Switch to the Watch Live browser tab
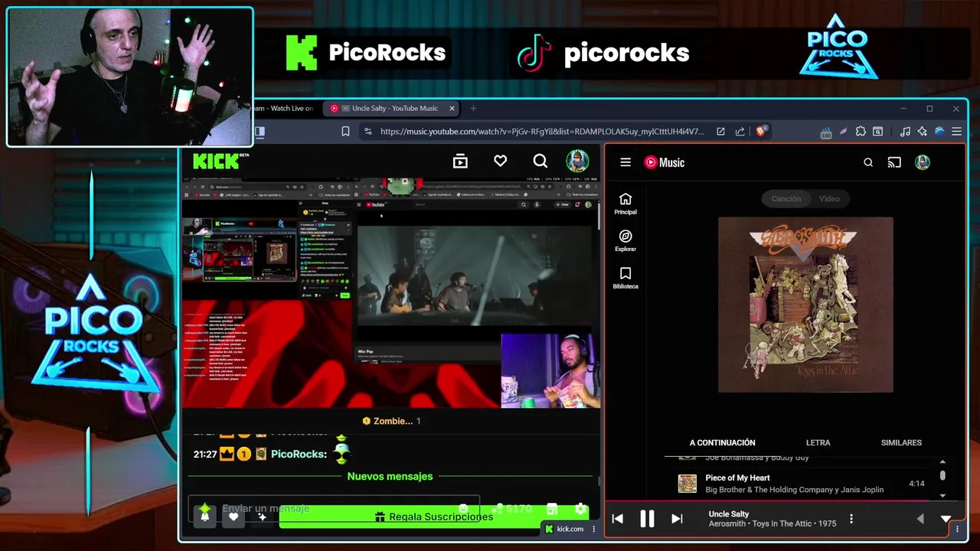The height and width of the screenshot is (551, 980). pos(283,109)
